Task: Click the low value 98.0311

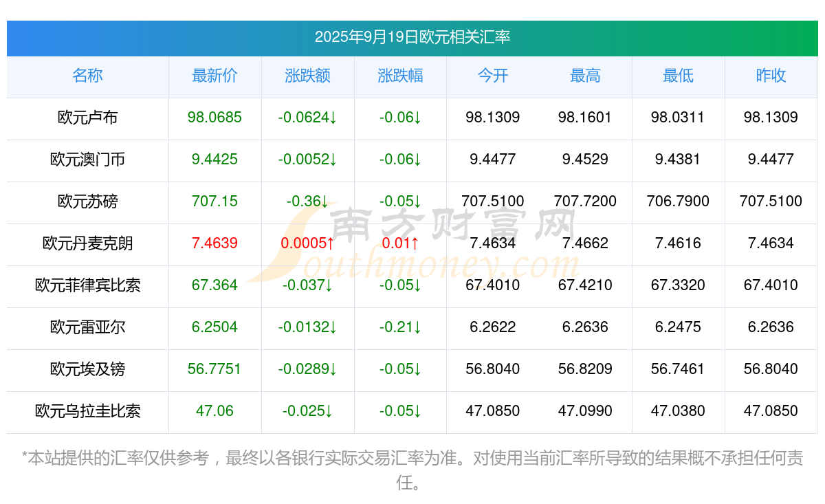Action: tap(678, 118)
